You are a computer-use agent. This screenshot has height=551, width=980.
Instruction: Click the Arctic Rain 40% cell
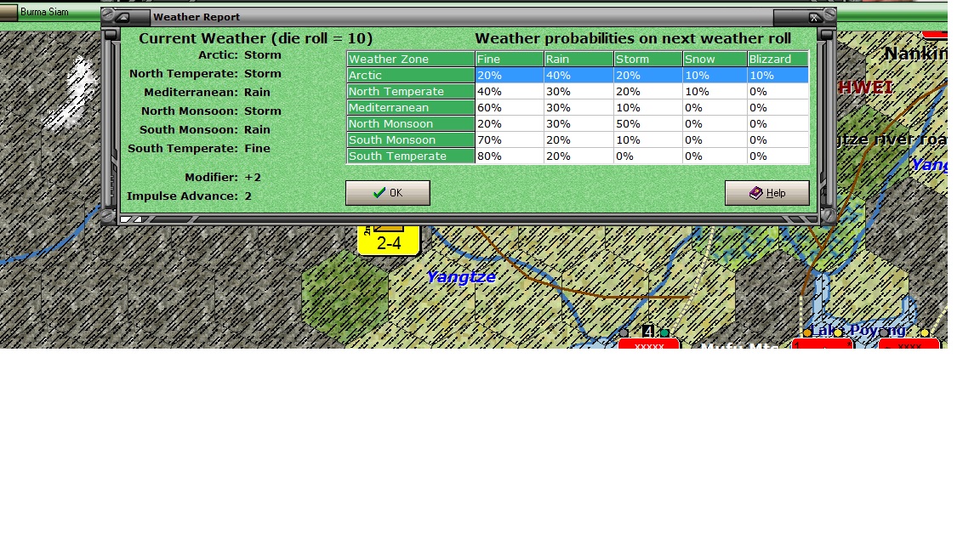point(578,75)
